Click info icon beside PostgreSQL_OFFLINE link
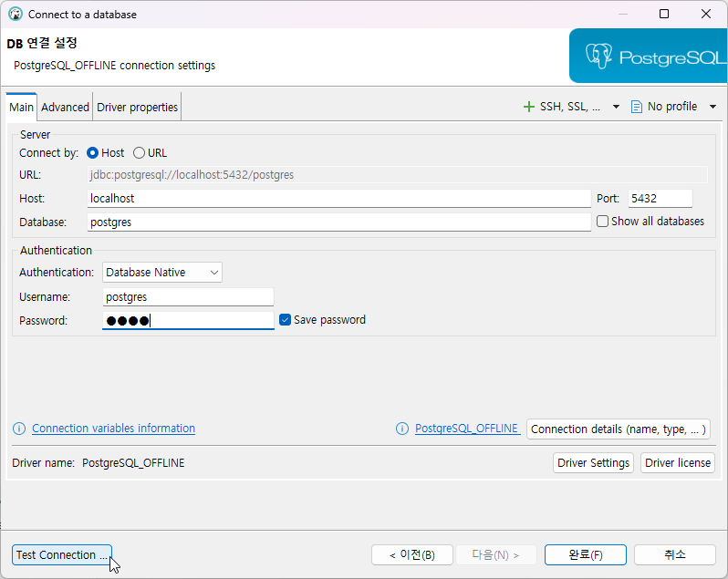Image resolution: width=728 pixels, height=579 pixels. (x=402, y=429)
